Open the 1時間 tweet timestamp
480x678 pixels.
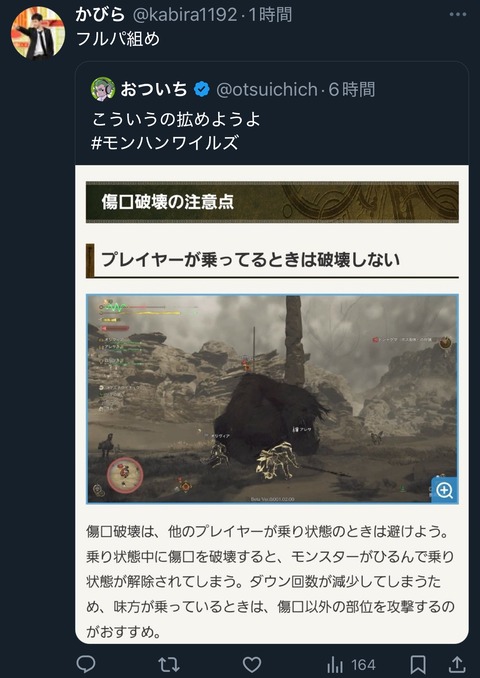tap(270, 15)
